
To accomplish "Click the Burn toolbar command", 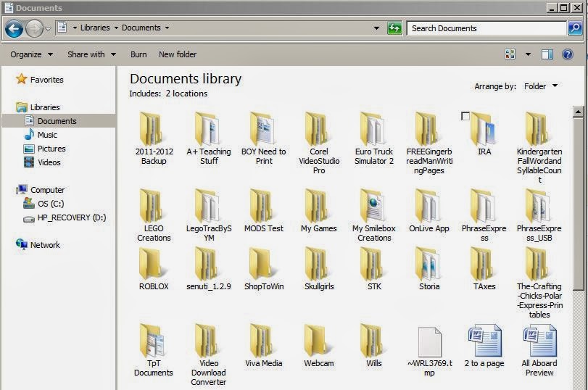I will click(138, 54).
